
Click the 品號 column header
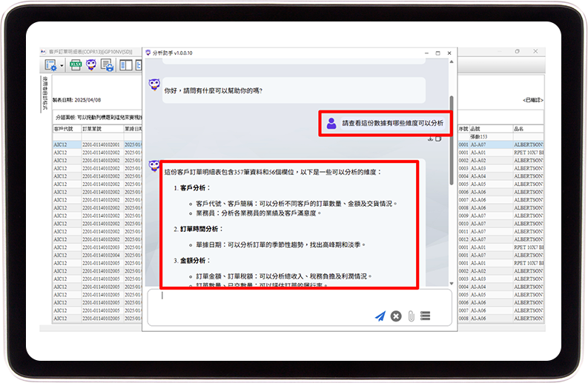[x=478, y=128]
